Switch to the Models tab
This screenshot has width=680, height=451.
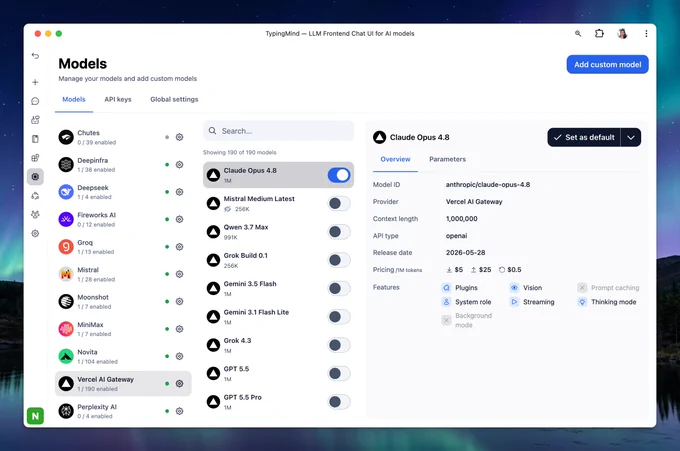pos(74,99)
